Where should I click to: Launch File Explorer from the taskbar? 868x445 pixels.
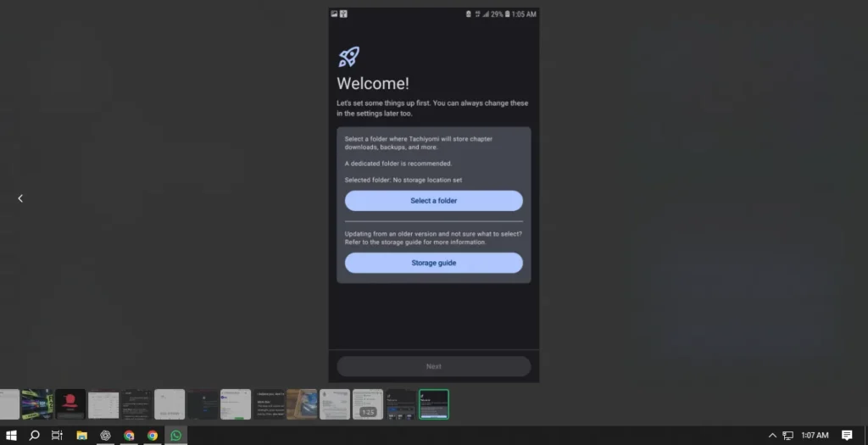pyautogui.click(x=82, y=436)
